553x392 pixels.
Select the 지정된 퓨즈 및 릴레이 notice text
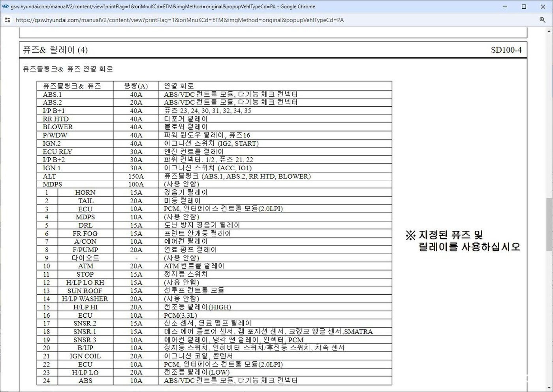(x=463, y=241)
